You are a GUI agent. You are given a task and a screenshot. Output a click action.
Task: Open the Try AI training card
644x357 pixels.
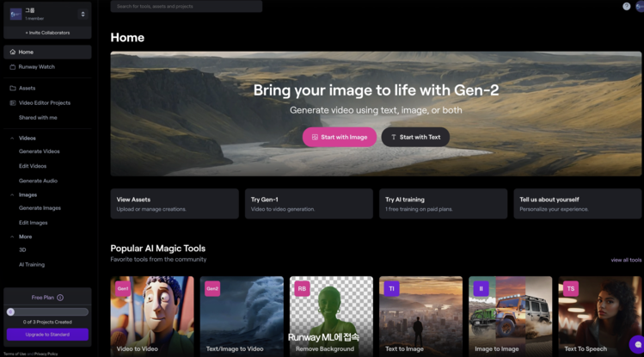(x=443, y=204)
